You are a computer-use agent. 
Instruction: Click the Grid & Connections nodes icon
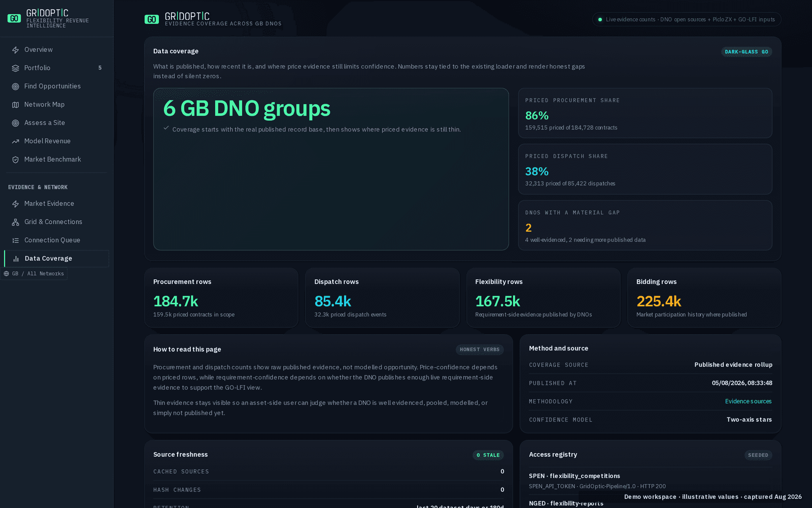[15, 222]
